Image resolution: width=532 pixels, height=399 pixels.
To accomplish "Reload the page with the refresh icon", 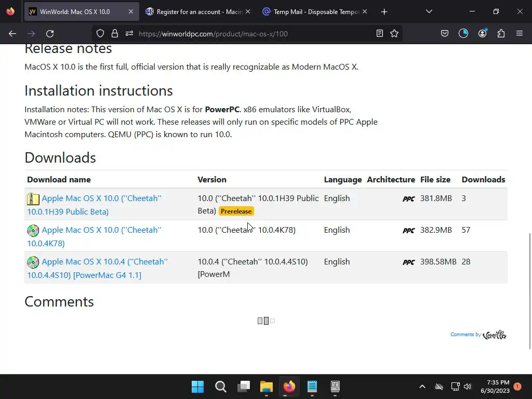I will click(x=50, y=34).
